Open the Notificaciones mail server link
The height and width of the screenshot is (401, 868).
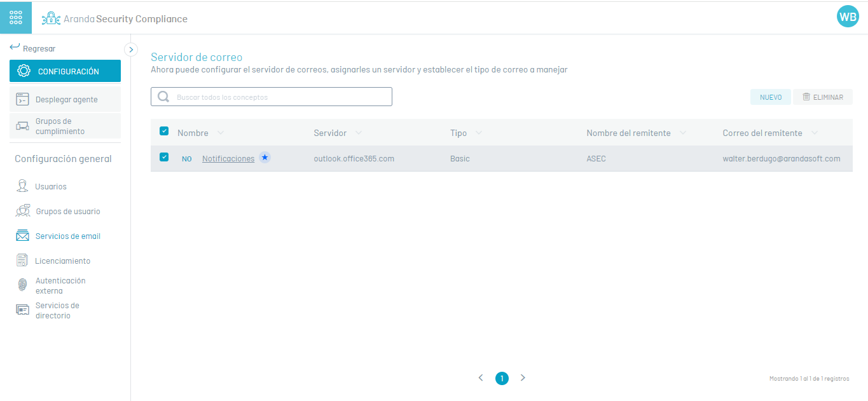tap(228, 159)
